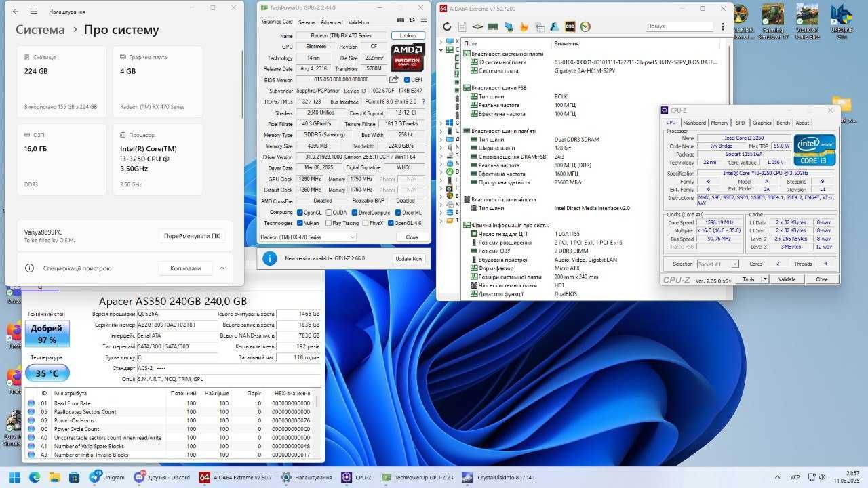Switch to Validation tab in GPU-Z
This screenshot has height=488, width=868.
pyautogui.click(x=359, y=22)
